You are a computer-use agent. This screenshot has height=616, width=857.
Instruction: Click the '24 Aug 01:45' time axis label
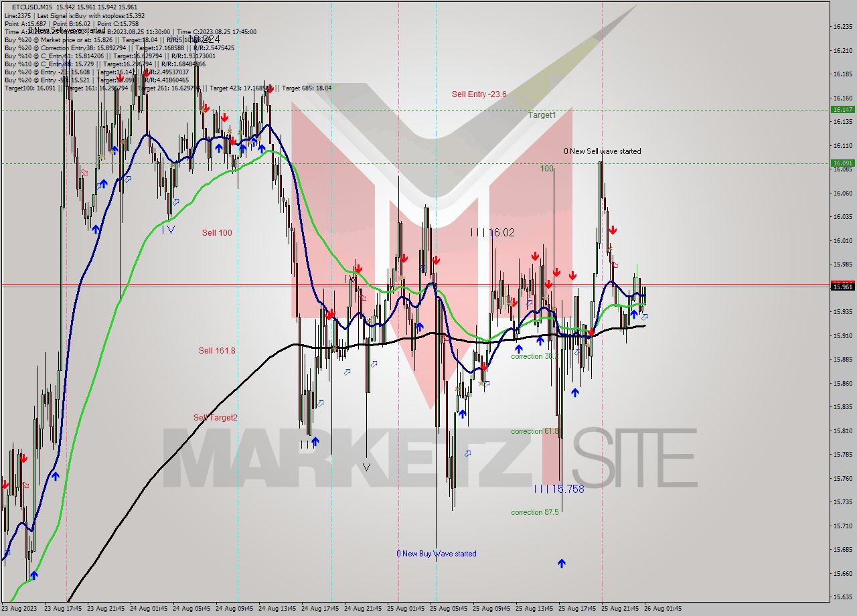tap(149, 609)
